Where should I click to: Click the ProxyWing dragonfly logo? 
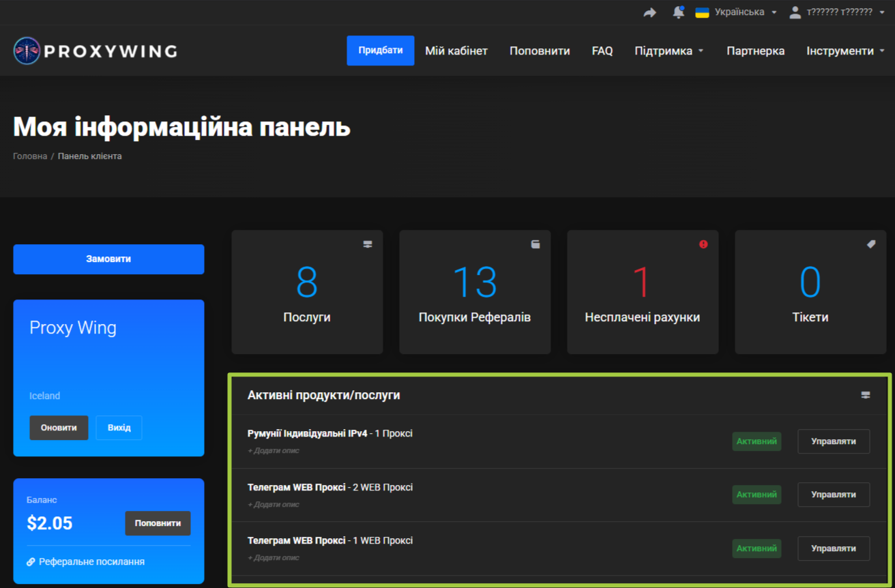click(27, 50)
